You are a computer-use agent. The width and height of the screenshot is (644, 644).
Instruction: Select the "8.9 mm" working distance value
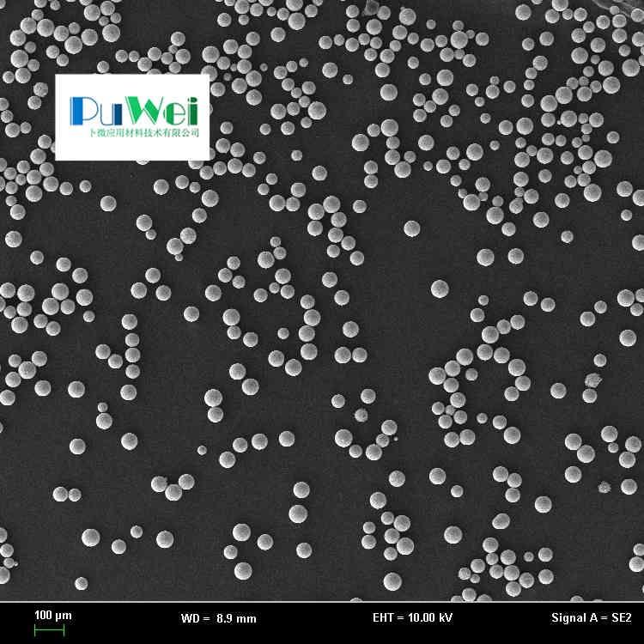(236, 618)
